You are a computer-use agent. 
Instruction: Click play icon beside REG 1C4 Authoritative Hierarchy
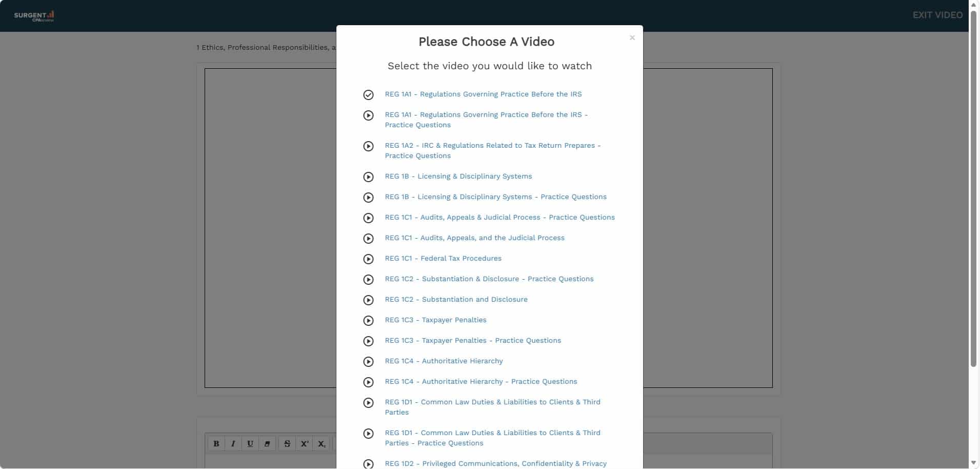[368, 362]
